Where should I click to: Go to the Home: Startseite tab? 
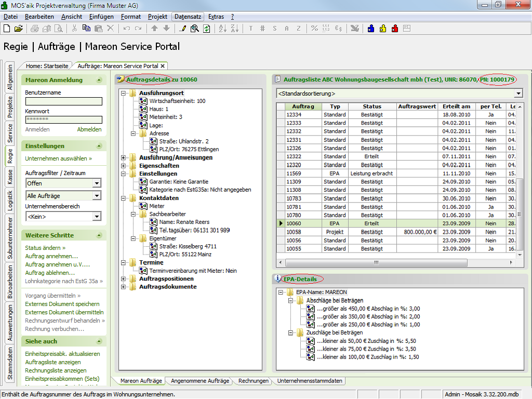point(47,66)
